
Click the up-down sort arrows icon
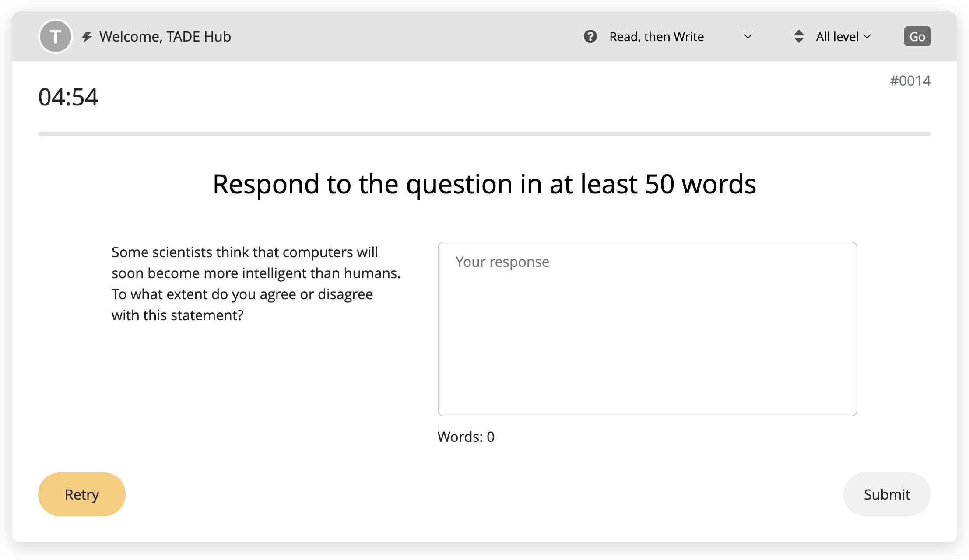coord(798,36)
